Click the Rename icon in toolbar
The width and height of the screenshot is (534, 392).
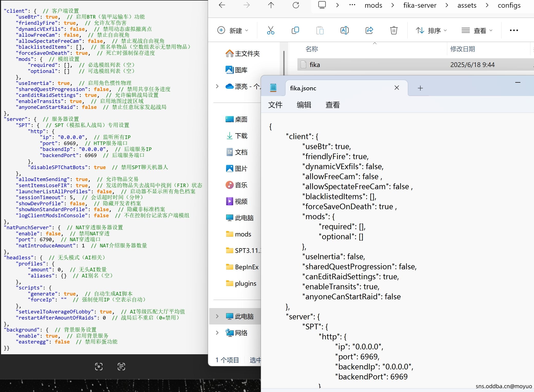(344, 30)
